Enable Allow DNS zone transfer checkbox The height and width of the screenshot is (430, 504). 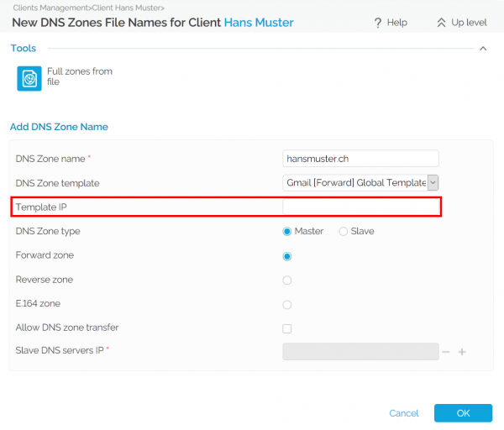[287, 328]
